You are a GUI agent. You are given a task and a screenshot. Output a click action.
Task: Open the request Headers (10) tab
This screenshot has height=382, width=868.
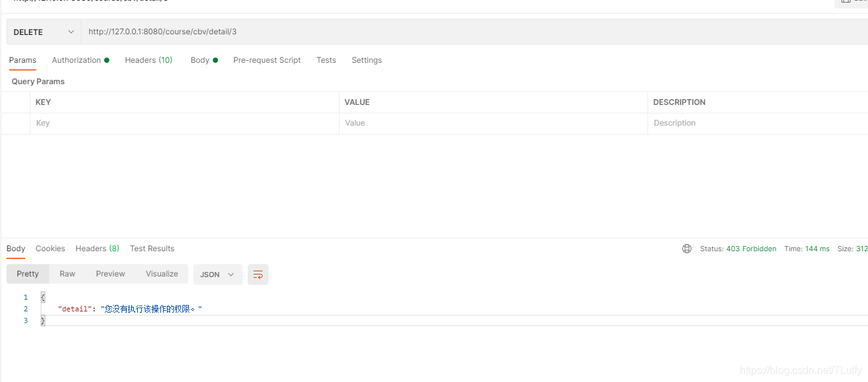pyautogui.click(x=149, y=60)
